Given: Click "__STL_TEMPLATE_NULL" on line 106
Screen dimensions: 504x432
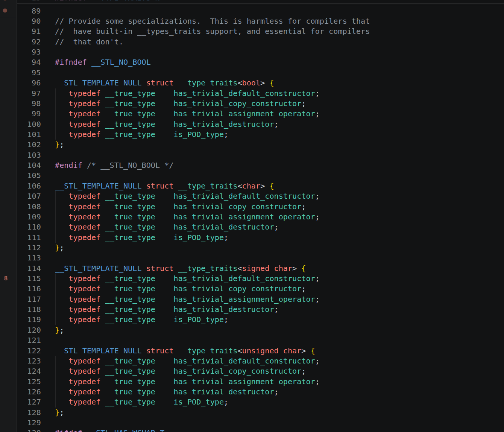Looking at the screenshot, I should point(98,186).
